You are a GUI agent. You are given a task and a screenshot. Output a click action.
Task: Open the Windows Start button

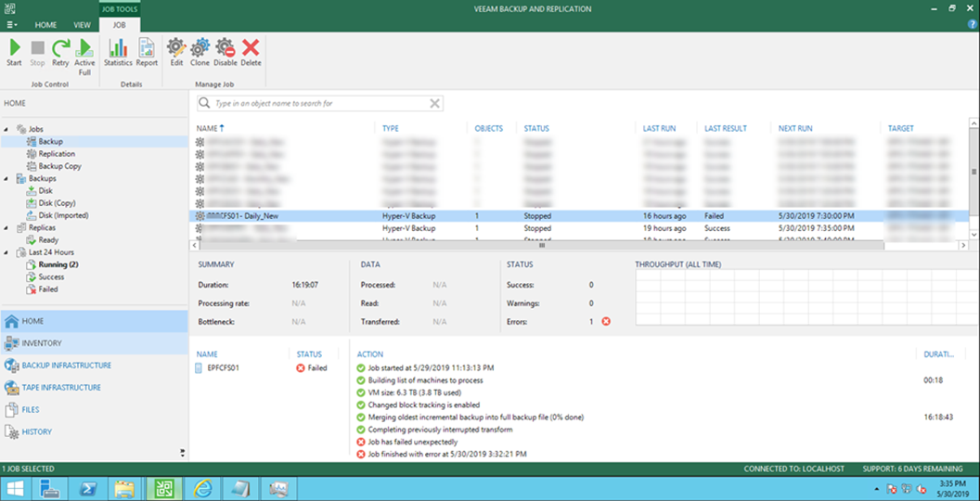[16, 489]
